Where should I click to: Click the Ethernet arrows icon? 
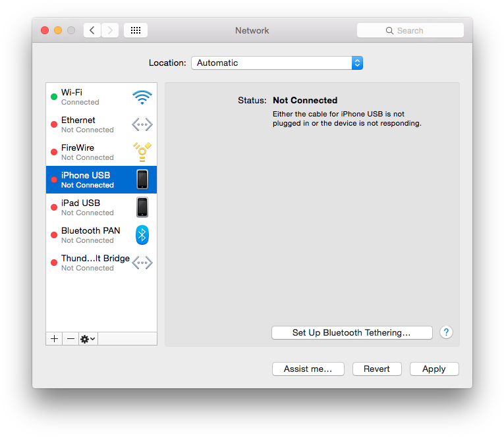142,124
